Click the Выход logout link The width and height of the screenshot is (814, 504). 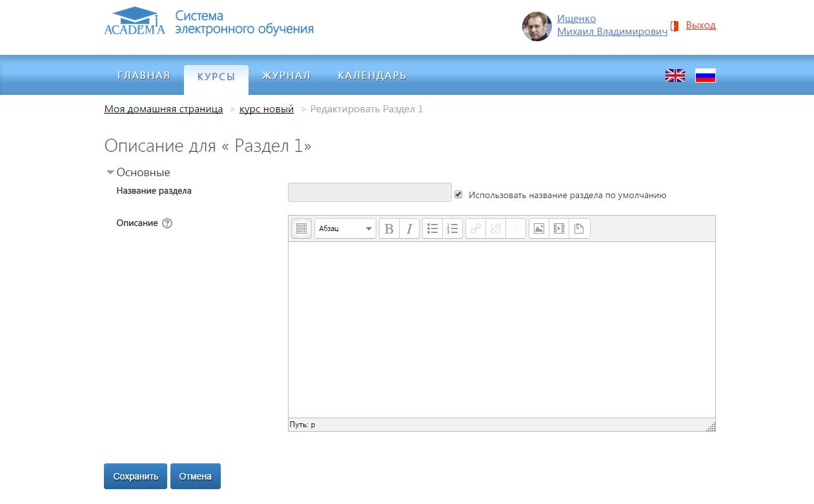700,25
